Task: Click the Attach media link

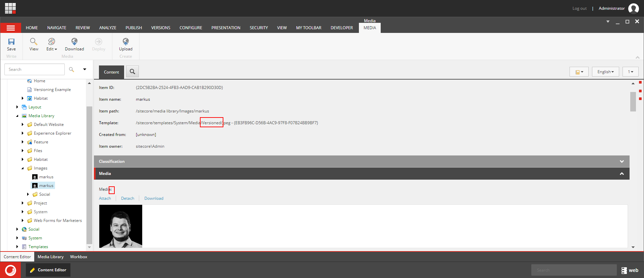Action: click(x=105, y=198)
